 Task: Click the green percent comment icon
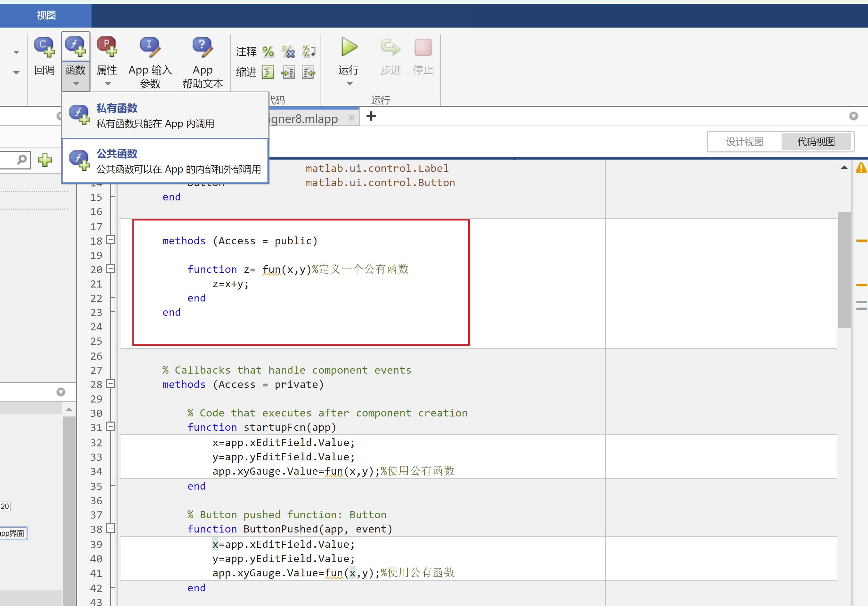pos(268,52)
